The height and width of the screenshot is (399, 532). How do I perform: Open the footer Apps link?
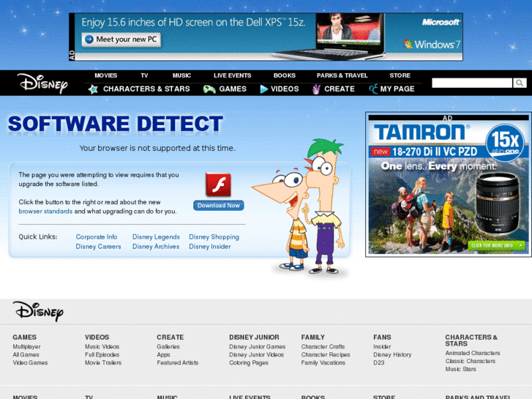(x=163, y=354)
